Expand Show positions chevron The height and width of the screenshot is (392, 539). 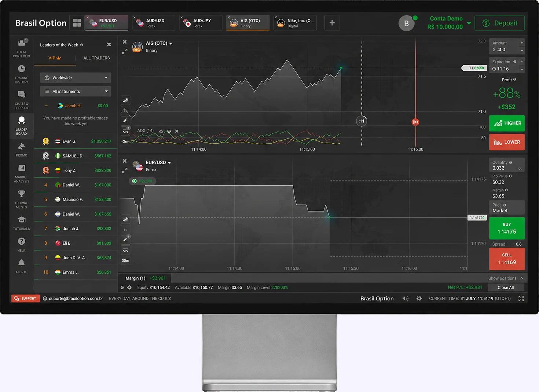point(521,278)
